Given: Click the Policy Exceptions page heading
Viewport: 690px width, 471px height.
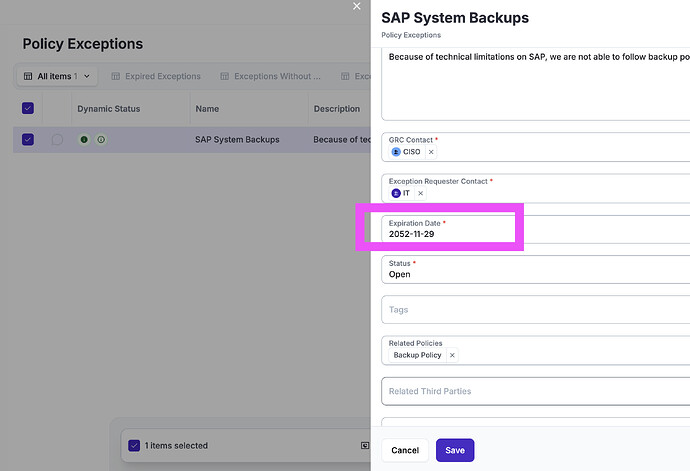Looking at the screenshot, I should point(83,44).
